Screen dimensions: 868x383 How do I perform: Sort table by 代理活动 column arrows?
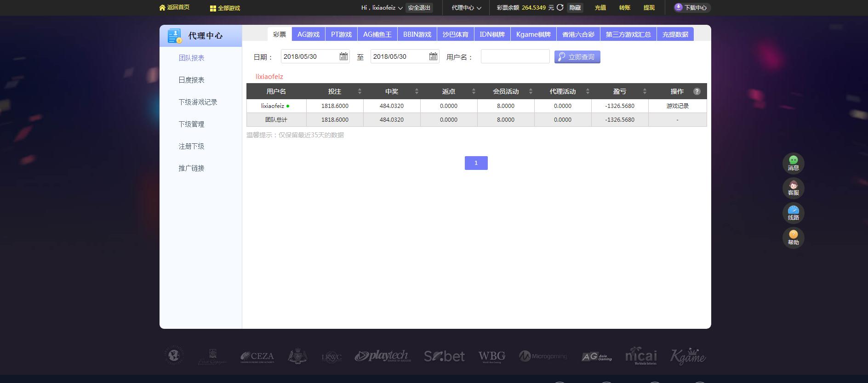pyautogui.click(x=588, y=91)
